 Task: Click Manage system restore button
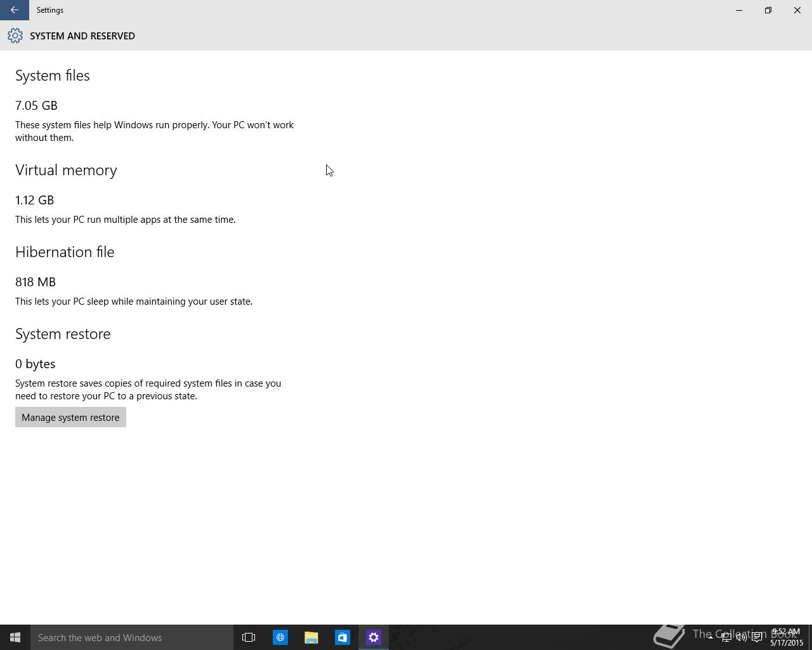[x=70, y=417]
